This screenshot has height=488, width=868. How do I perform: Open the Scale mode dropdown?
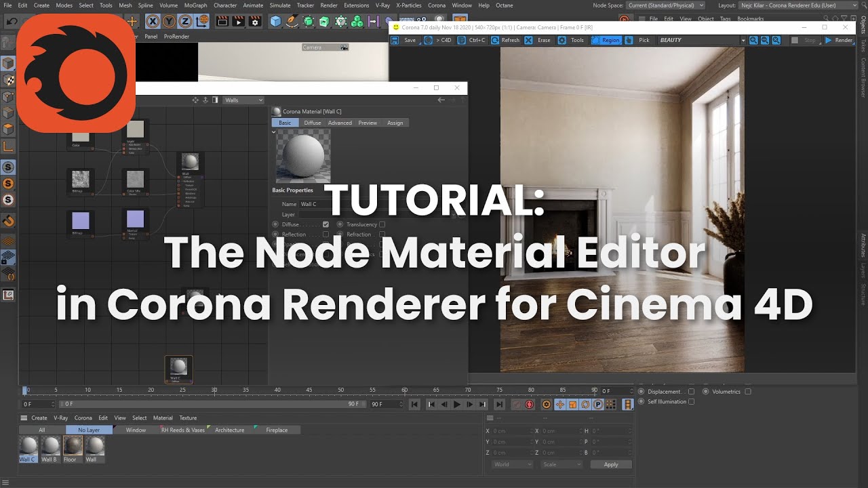pyautogui.click(x=561, y=464)
